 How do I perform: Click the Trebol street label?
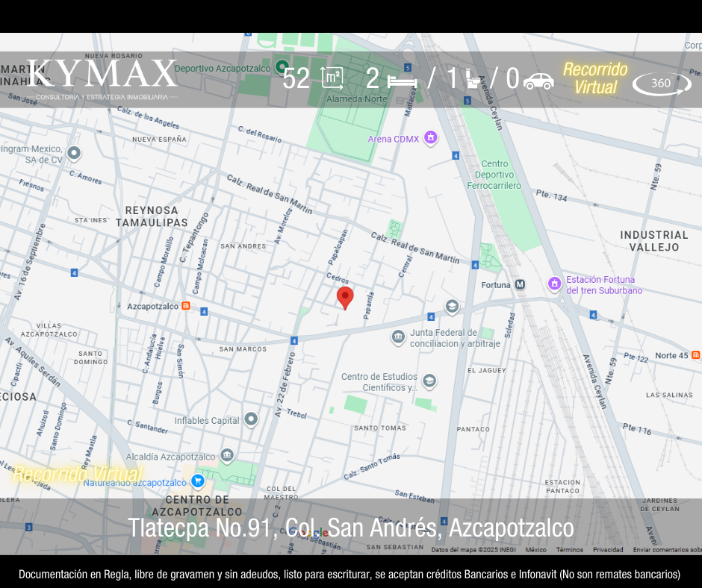(296, 413)
